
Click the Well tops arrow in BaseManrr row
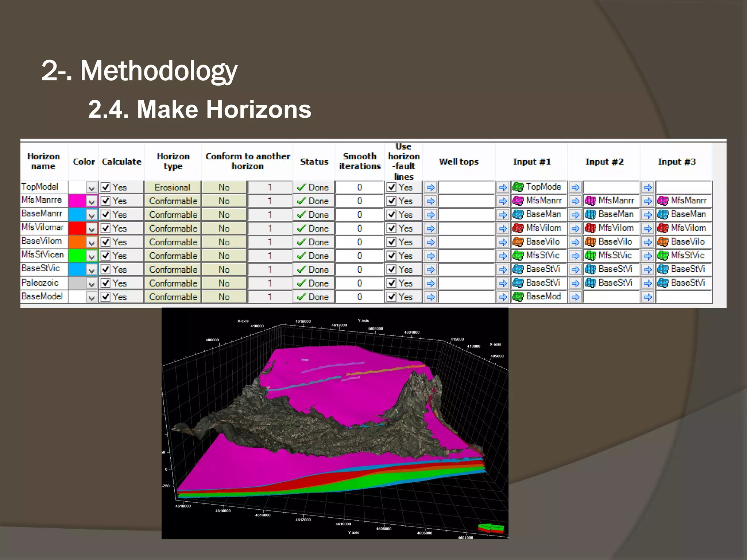(x=430, y=215)
